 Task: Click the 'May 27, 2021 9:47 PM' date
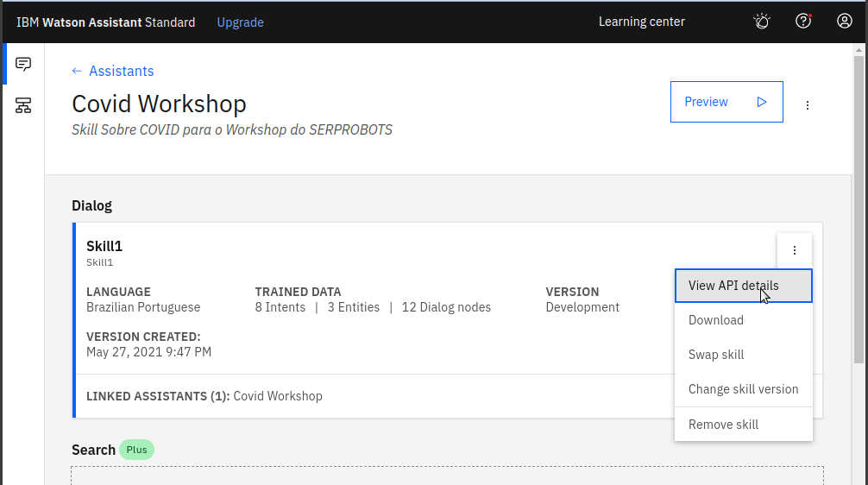point(149,352)
